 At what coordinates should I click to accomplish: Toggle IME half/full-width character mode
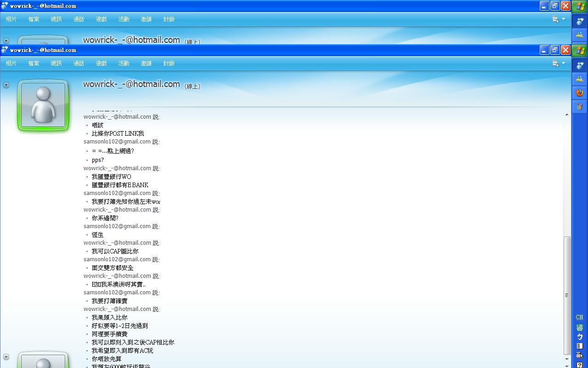point(580,346)
